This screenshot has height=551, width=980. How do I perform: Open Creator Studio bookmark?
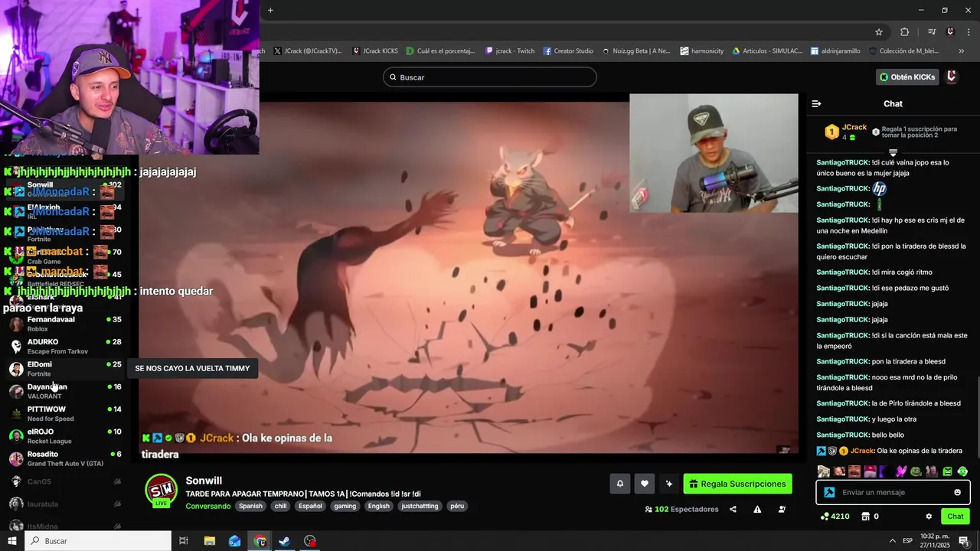[x=568, y=51]
